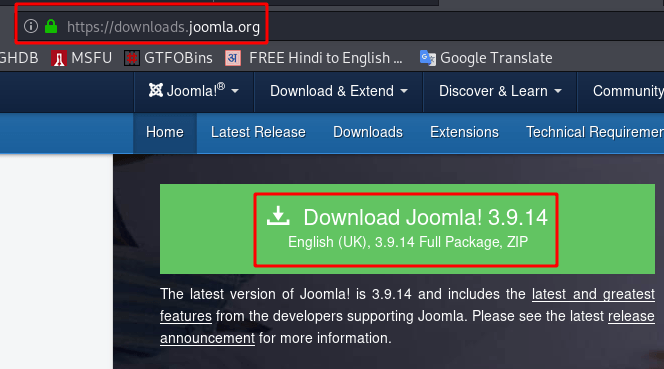Go to the Home tab

165,133
